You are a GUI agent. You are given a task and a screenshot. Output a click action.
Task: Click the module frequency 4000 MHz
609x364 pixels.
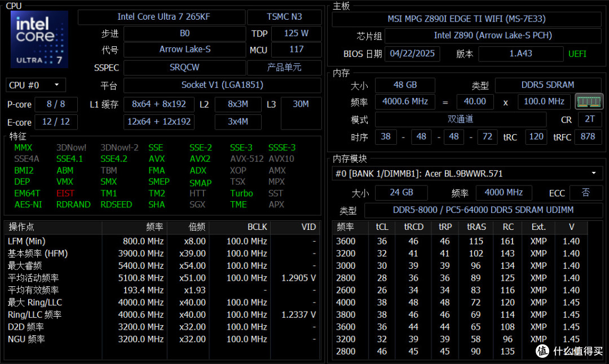(504, 193)
